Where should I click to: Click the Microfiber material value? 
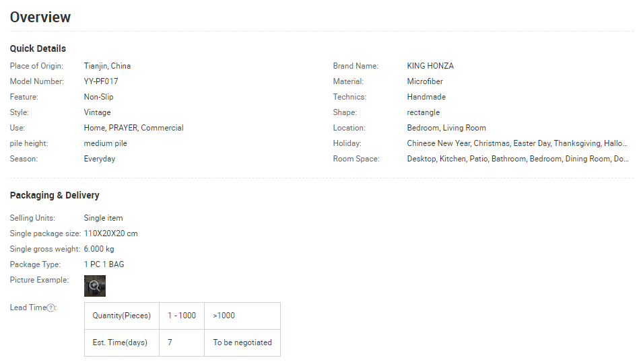pos(425,81)
